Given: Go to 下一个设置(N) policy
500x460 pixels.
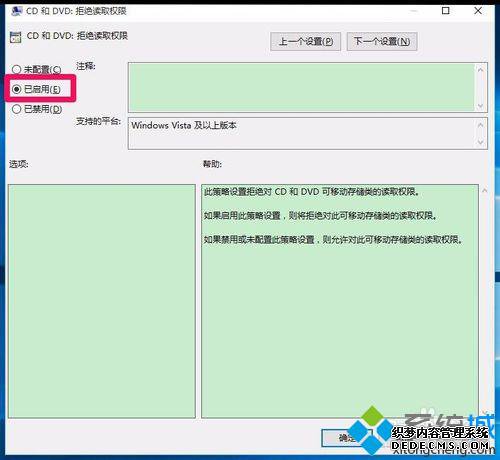Looking at the screenshot, I should click(x=382, y=41).
